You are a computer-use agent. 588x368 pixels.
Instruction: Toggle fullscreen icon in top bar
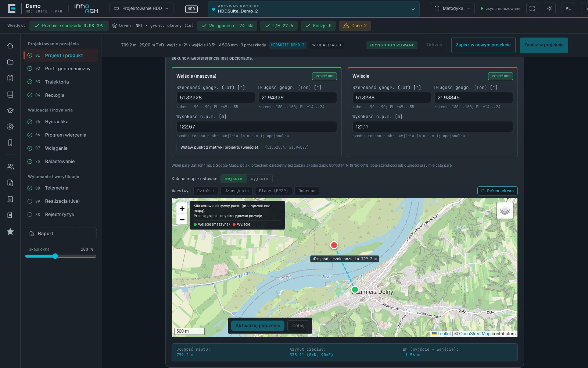[x=532, y=8]
